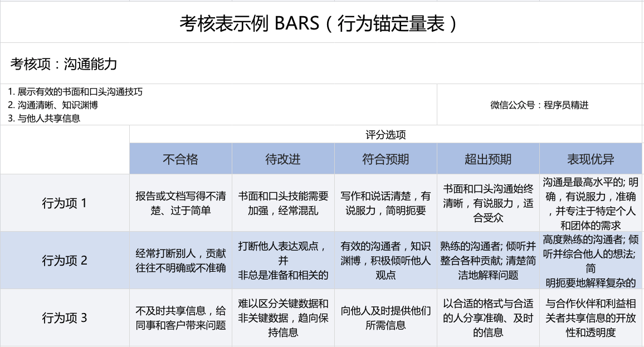644x347 pixels.
Task: Select the 不合格 column header
Action: (180, 159)
